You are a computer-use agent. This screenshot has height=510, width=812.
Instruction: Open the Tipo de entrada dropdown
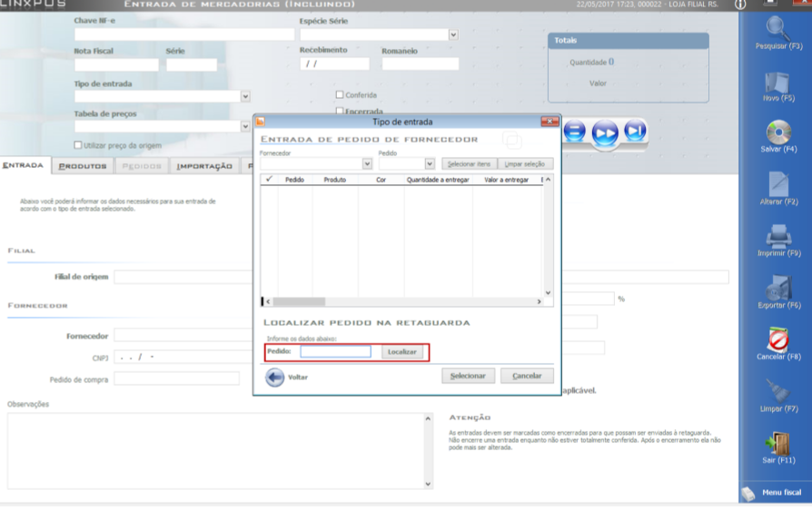click(x=245, y=96)
